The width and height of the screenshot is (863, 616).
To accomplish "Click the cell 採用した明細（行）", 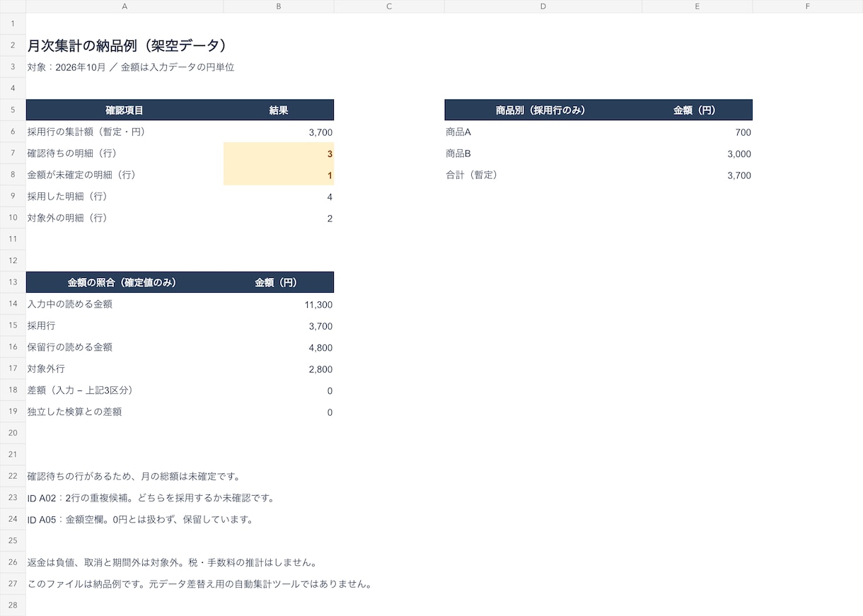I will tap(124, 196).
